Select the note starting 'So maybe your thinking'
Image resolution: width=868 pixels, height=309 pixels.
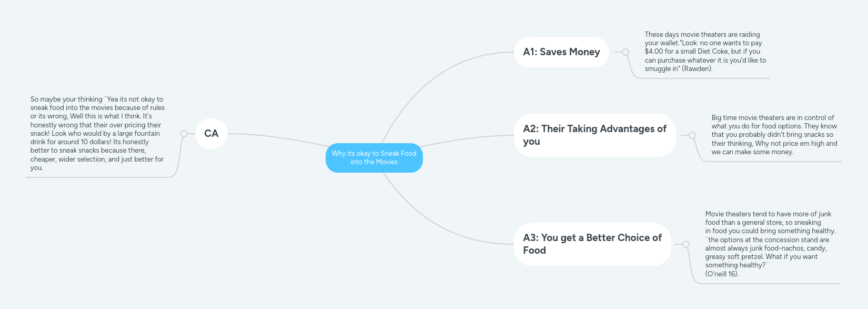point(97,133)
